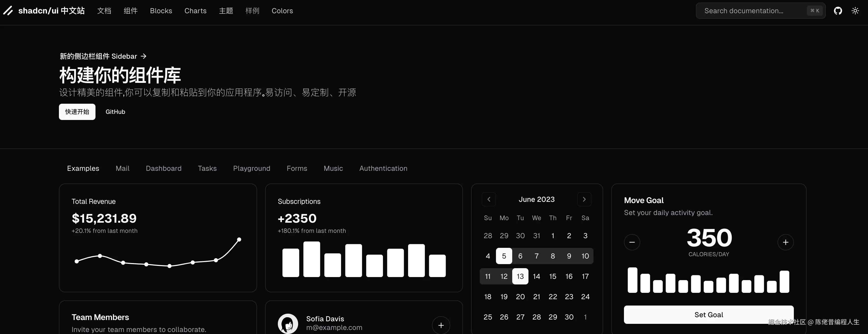The height and width of the screenshot is (334, 868).
Task: Open the GitHub icon in header
Action: [x=838, y=11]
